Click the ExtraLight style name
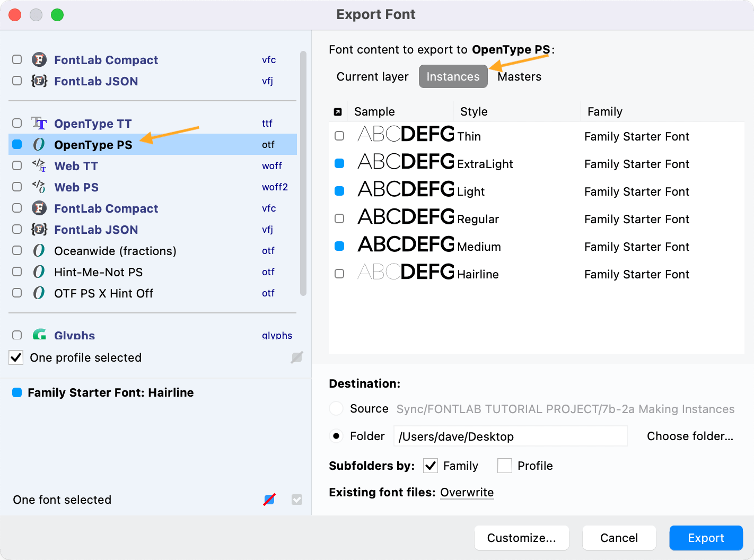 (x=485, y=164)
